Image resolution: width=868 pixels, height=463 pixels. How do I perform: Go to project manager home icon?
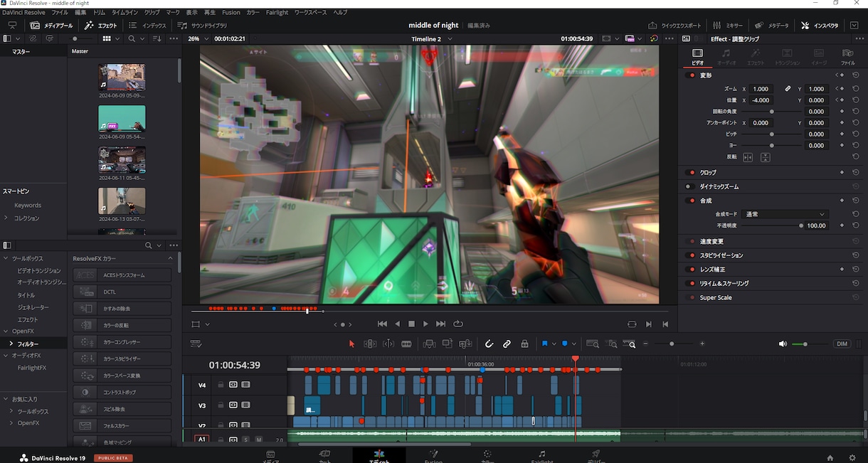830,457
